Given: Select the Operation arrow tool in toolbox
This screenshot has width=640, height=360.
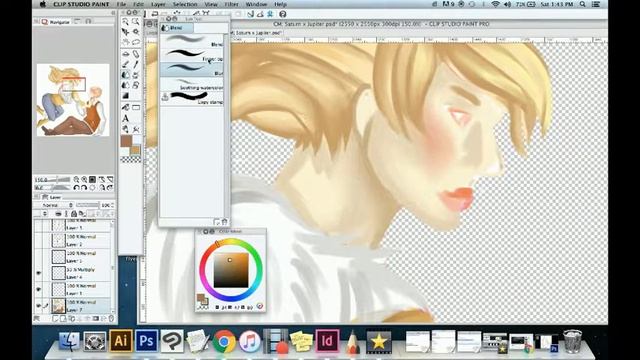Looking at the screenshot, I should [126, 32].
